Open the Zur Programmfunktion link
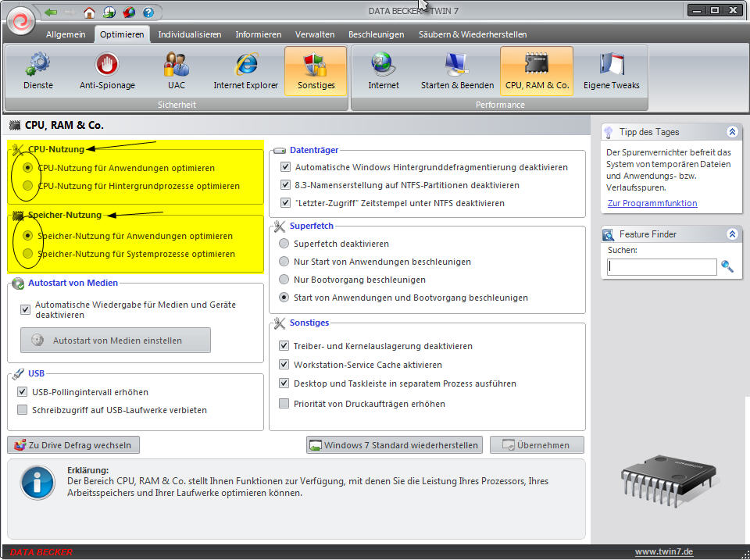 (652, 203)
